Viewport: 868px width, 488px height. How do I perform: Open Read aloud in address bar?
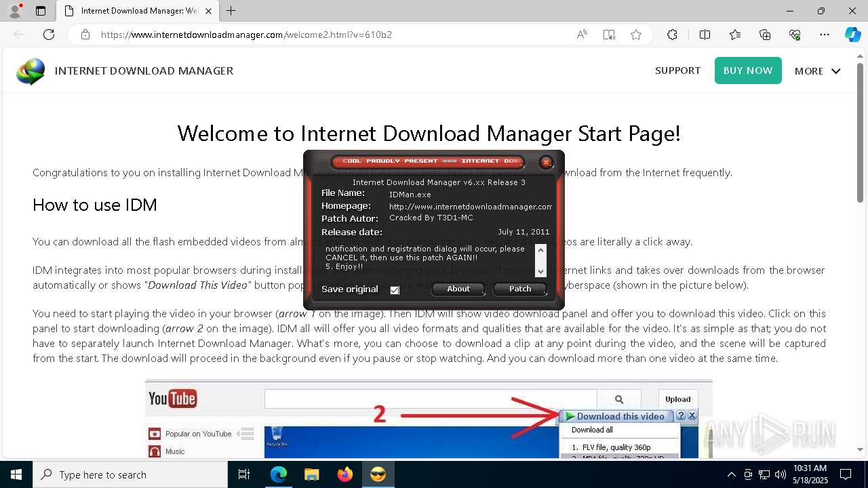582,35
